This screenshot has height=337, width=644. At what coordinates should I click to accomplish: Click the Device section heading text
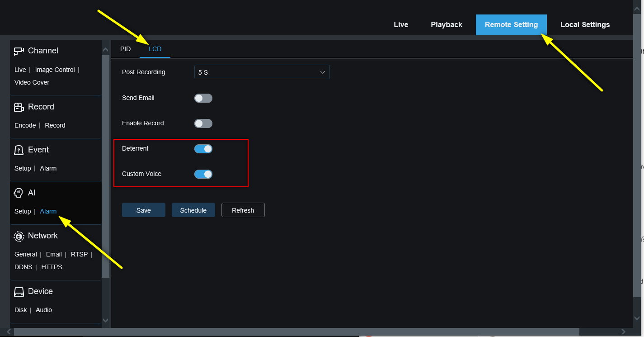[x=40, y=291]
